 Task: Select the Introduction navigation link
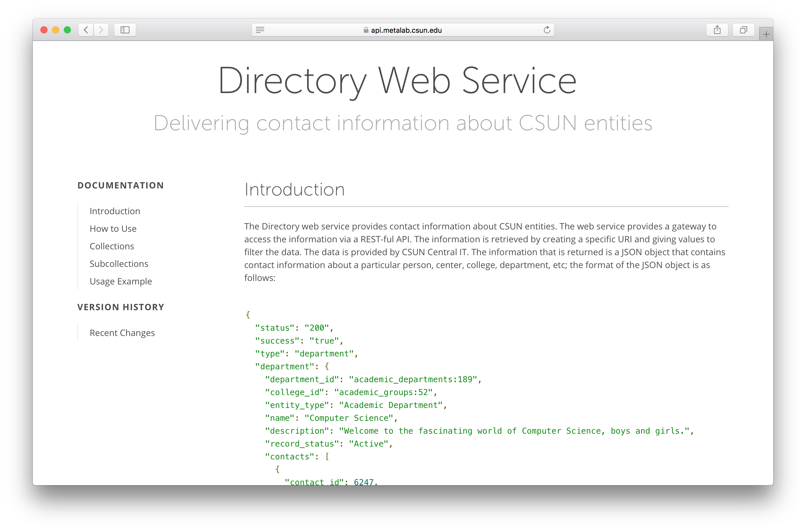point(115,211)
